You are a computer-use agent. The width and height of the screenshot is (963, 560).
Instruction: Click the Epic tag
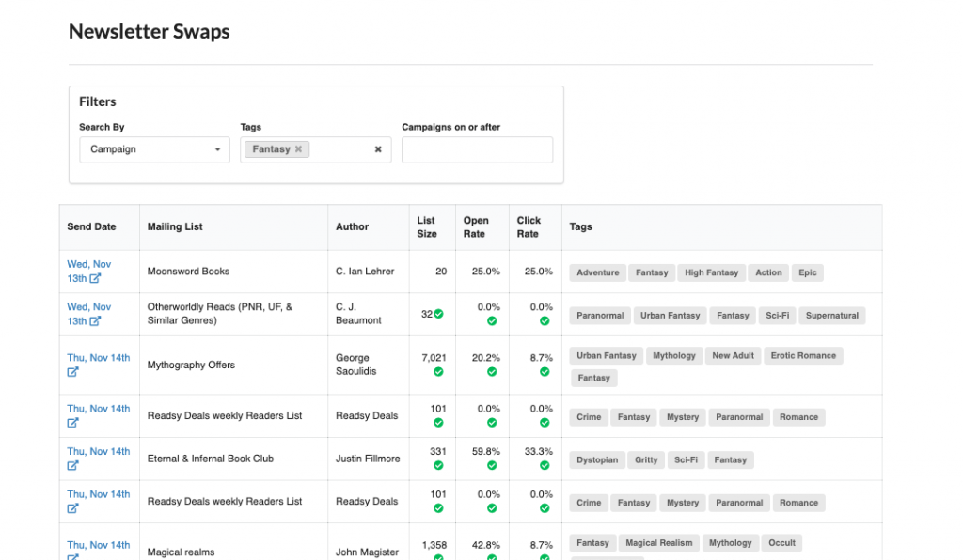(808, 272)
